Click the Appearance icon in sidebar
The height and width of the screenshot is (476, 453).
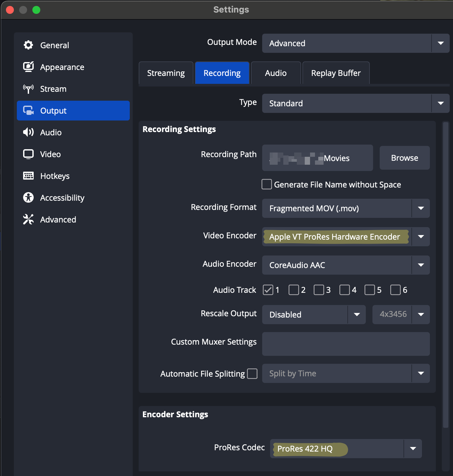tap(28, 67)
